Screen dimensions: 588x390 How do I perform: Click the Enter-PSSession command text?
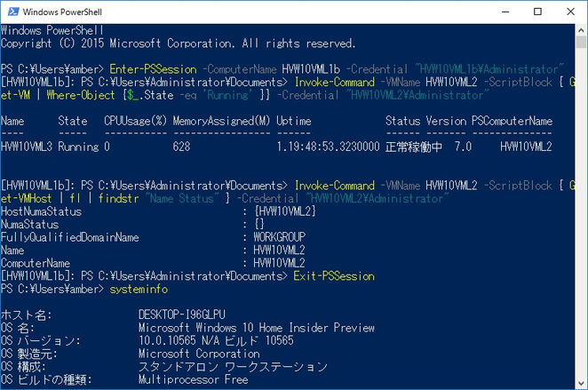(x=153, y=69)
